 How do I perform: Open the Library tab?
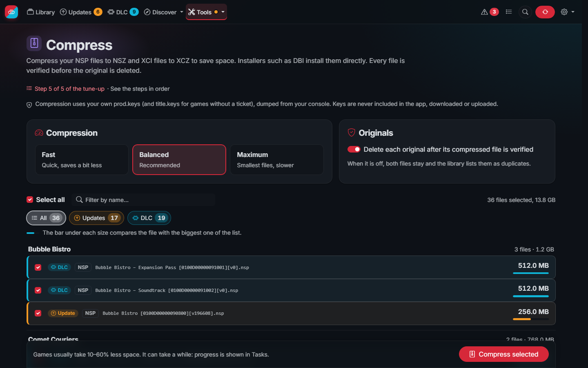[x=41, y=12]
